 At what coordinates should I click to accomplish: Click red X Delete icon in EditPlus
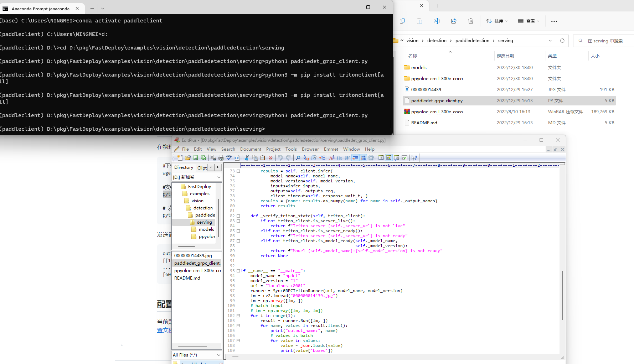(x=270, y=158)
